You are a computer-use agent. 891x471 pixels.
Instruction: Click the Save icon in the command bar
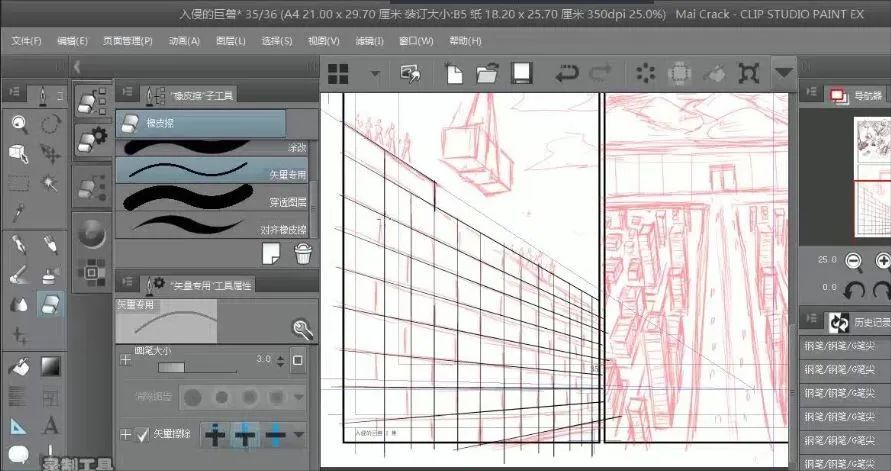click(521, 73)
